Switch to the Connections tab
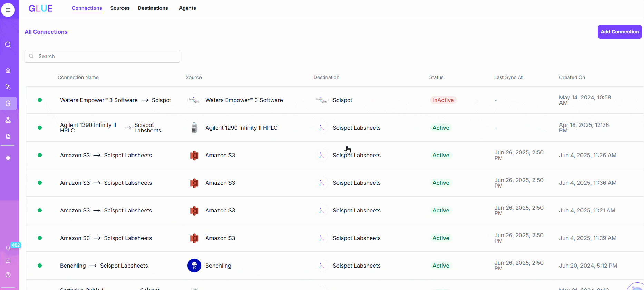Screen dimensions: 644x290 87,8
